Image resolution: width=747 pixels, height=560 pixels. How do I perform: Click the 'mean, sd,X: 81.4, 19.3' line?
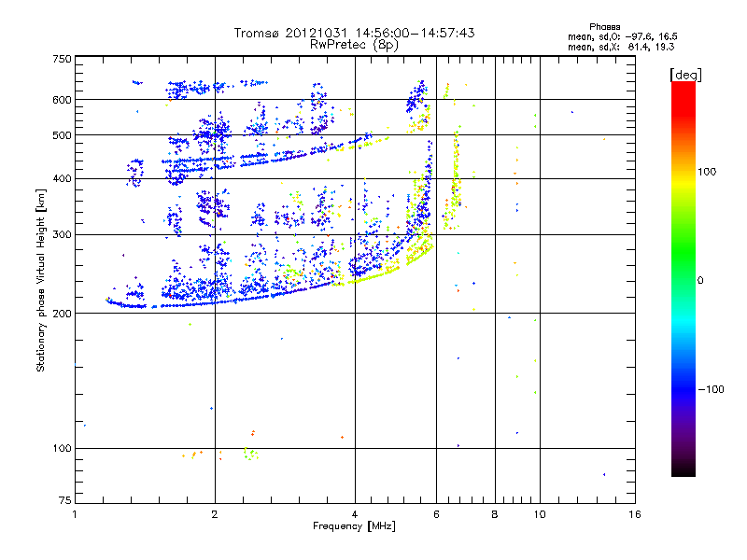621,47
